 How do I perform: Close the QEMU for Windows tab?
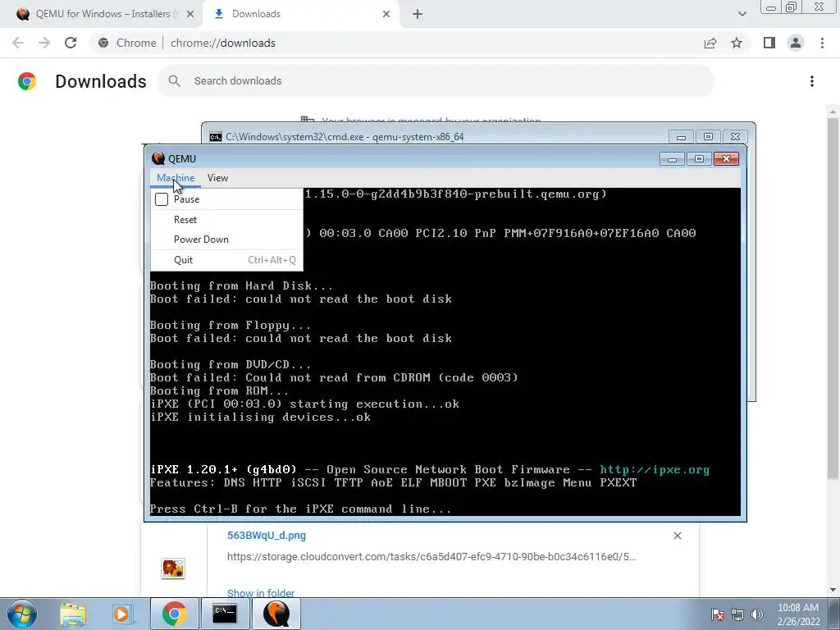190,14
